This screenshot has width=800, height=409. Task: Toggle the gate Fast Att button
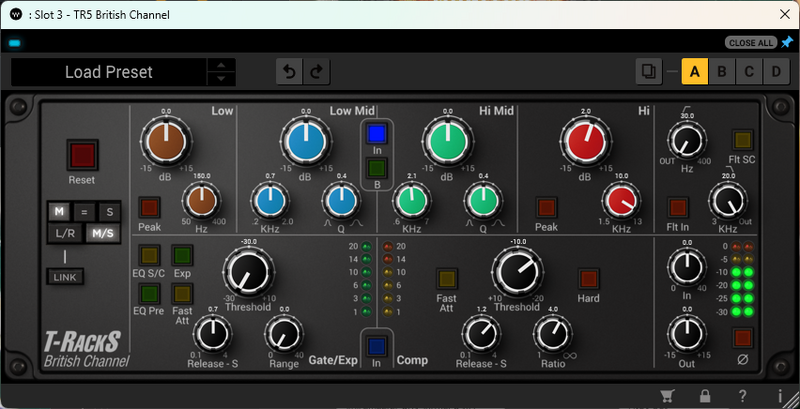(x=182, y=294)
